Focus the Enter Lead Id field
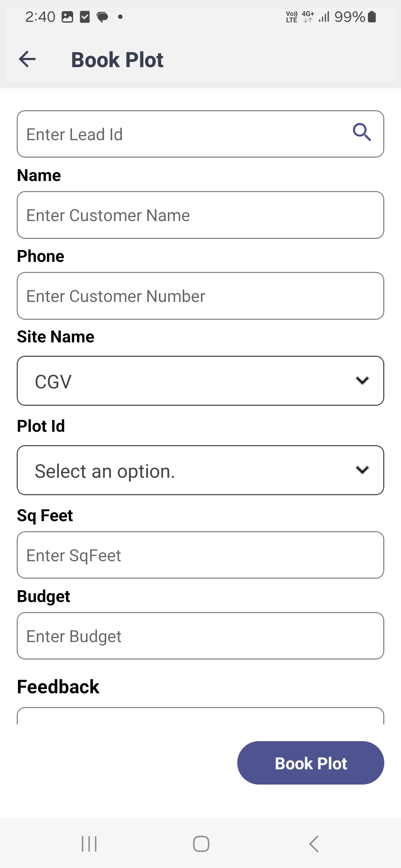This screenshot has width=401, height=868. [200, 134]
